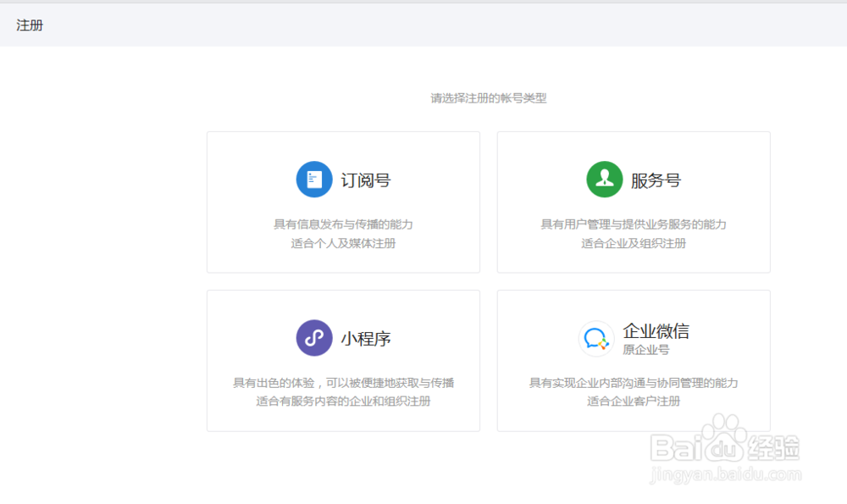Click the 适合企业客户注册 text line
This screenshot has width=847, height=504.
pyautogui.click(x=634, y=402)
